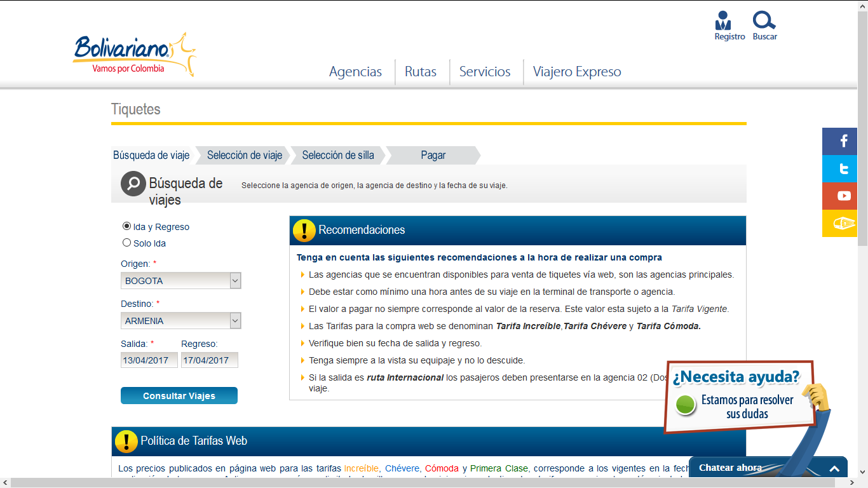Image resolution: width=868 pixels, height=488 pixels.
Task: Select the Solo Ida radio button
Action: pos(126,243)
